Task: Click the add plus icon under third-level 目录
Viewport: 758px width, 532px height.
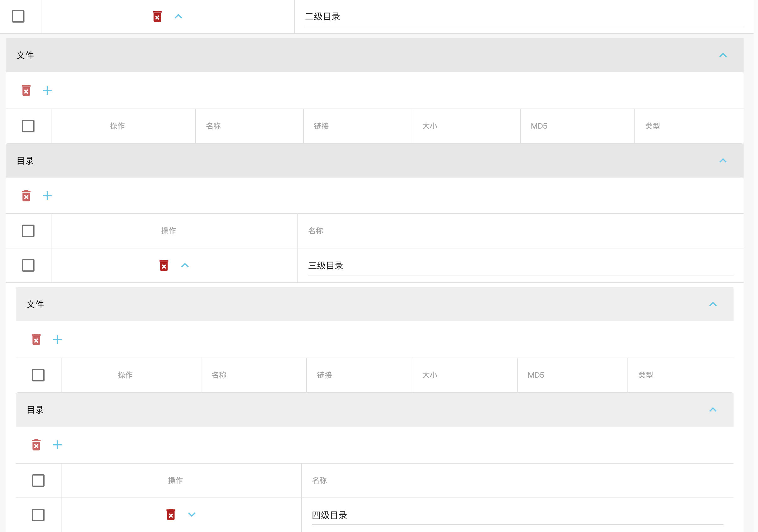Action: pyautogui.click(x=57, y=445)
